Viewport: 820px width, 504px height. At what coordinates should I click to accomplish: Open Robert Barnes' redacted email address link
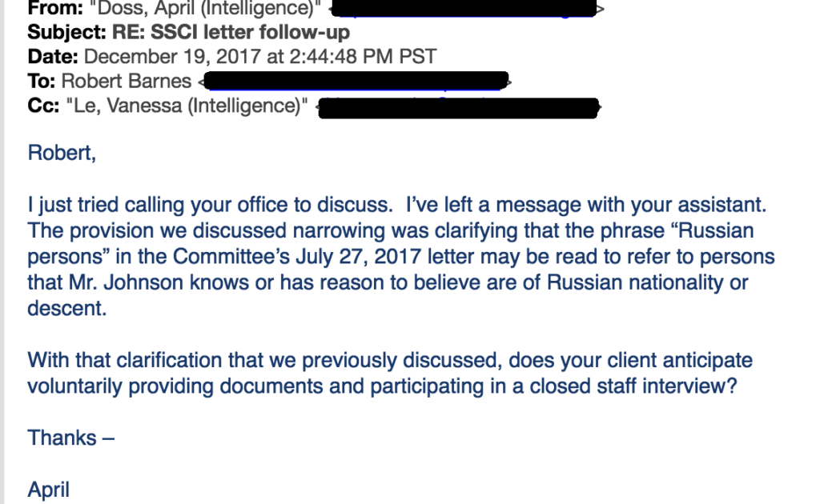click(356, 81)
